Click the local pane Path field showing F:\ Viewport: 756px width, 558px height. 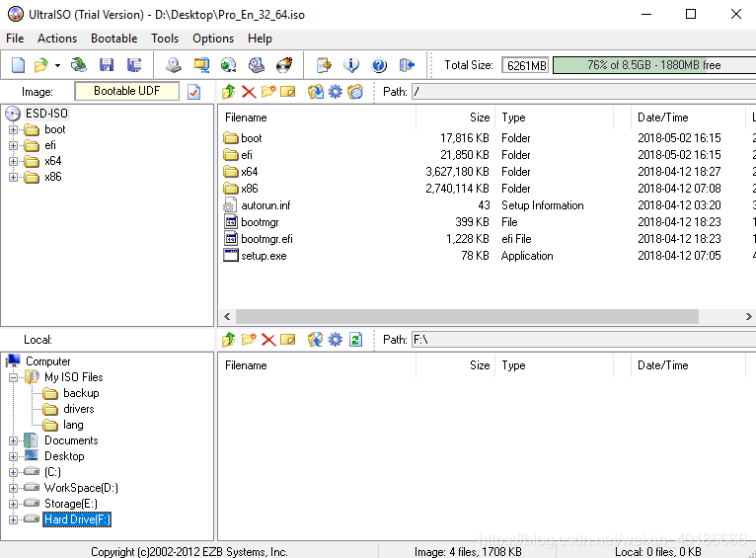coord(584,340)
